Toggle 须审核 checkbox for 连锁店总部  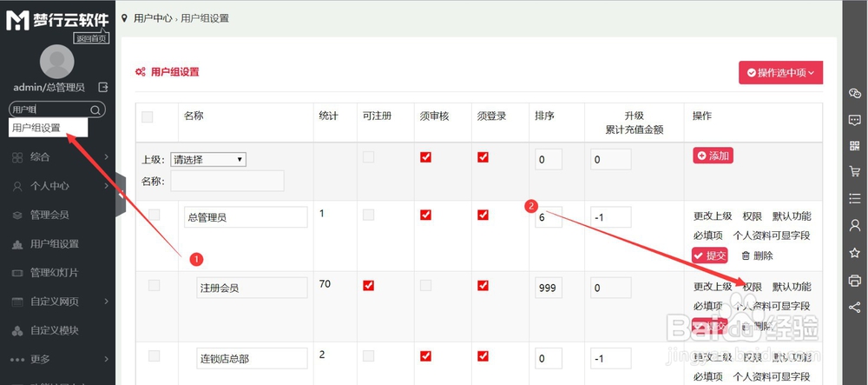click(425, 355)
